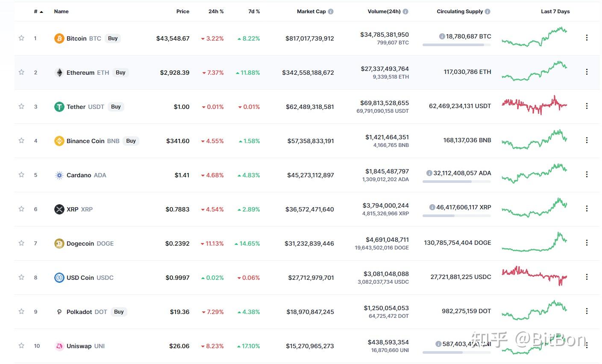
Task: Favorite USD Coin with its star
Action: click(21, 277)
